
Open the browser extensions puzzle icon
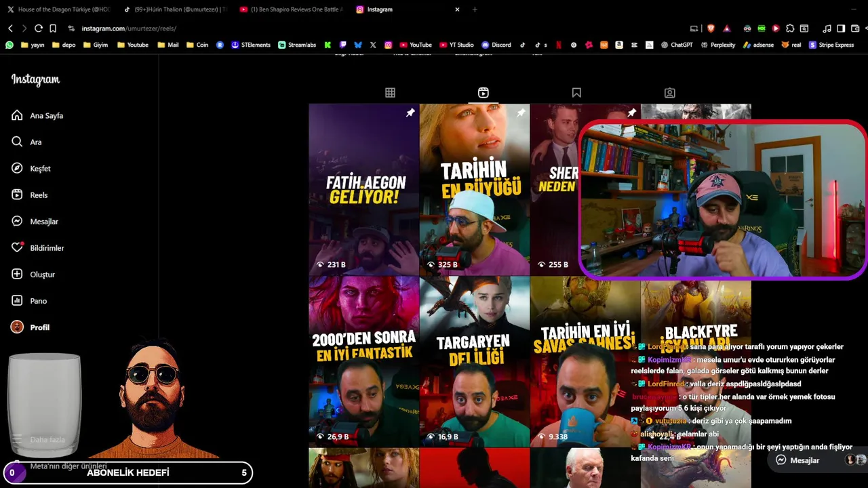[789, 28]
